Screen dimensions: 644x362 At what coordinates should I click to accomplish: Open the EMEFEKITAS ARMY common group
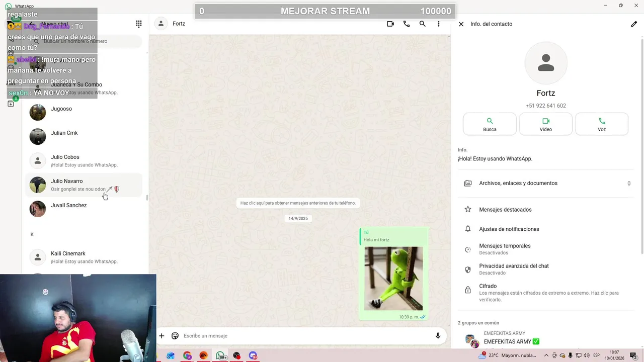pyautogui.click(x=546, y=341)
